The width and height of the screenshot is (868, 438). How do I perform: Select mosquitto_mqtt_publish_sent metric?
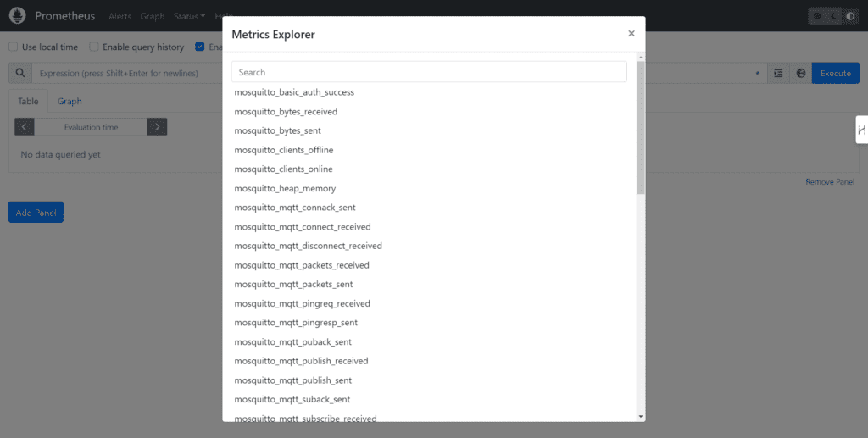[292, 380]
